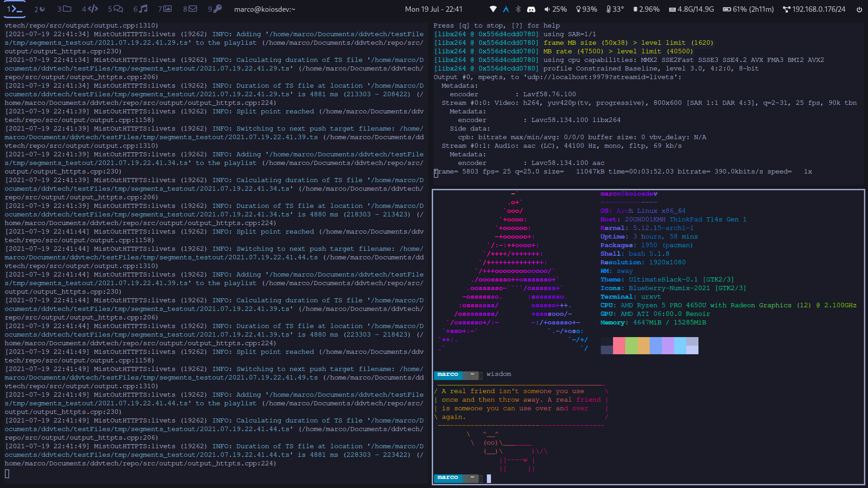Click the left terminal's bottom cursor block
868x488 pixels.
pos(7,474)
